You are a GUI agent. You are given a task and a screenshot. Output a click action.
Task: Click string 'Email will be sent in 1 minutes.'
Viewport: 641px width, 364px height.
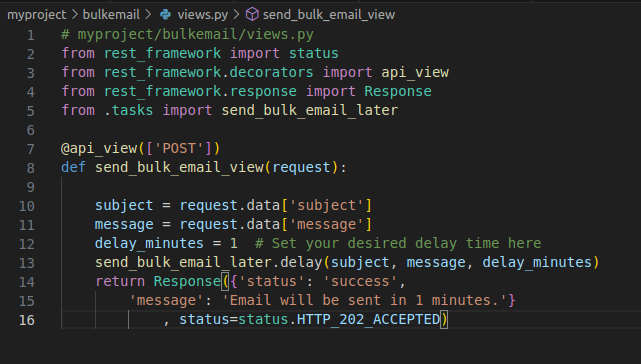(x=364, y=300)
